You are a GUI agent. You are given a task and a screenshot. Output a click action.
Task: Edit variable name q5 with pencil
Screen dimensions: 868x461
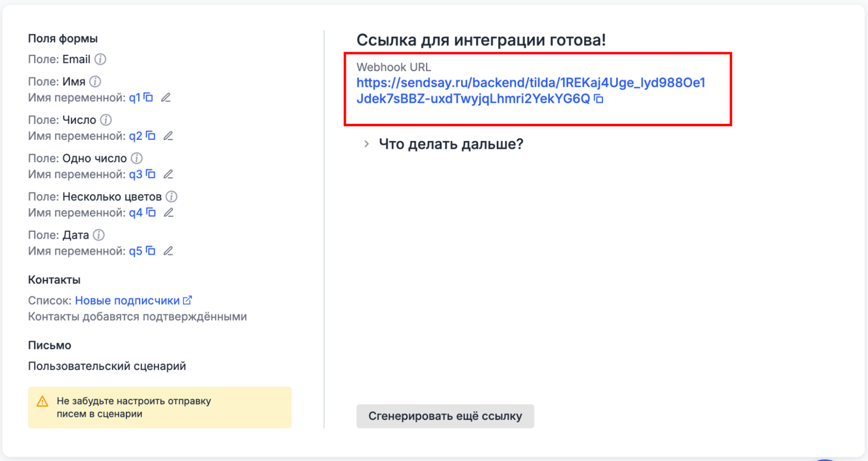(x=168, y=250)
